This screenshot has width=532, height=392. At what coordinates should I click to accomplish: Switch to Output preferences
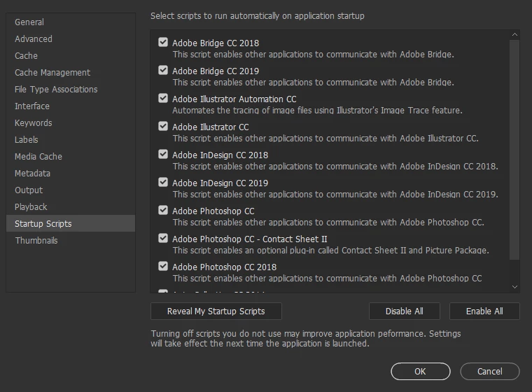click(71, 190)
